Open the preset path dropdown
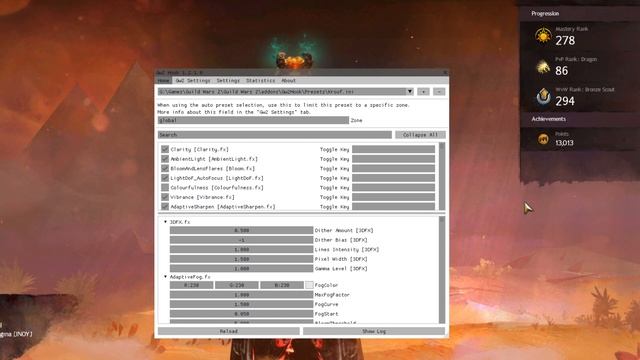640x360 pixels. (x=410, y=91)
